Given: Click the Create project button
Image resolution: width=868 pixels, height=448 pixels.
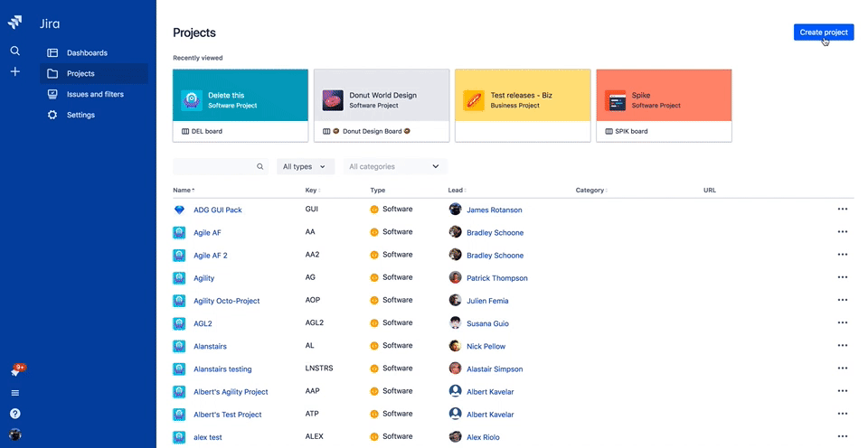Looking at the screenshot, I should click(x=823, y=33).
